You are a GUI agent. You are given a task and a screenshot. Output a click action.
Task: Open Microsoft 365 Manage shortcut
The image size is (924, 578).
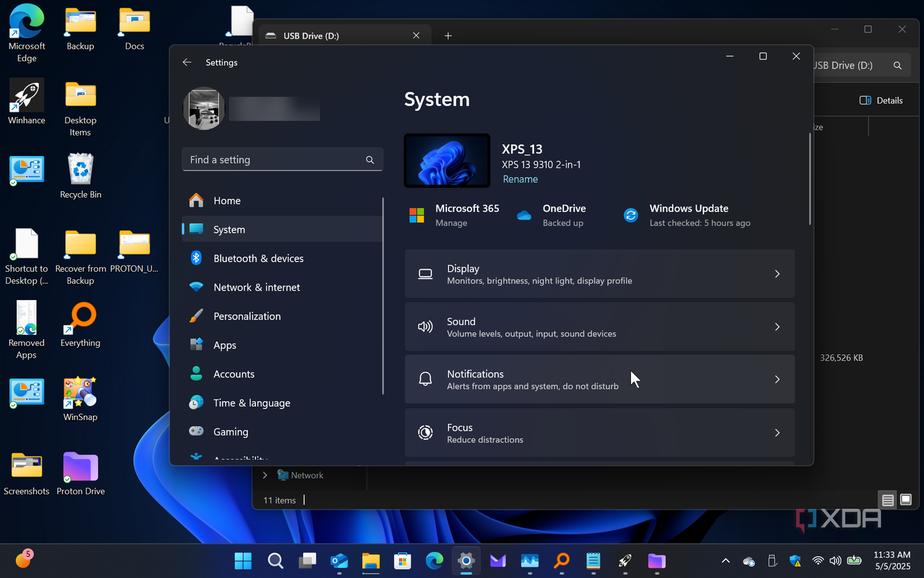pos(454,215)
